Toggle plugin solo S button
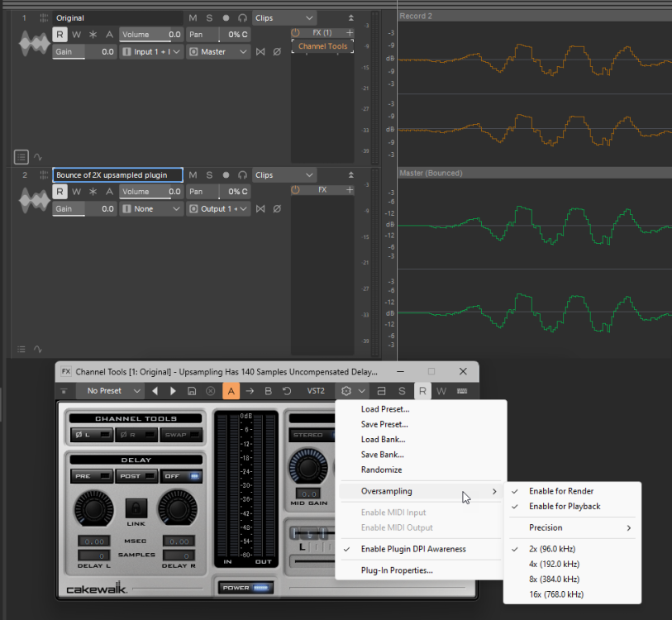 (x=402, y=391)
